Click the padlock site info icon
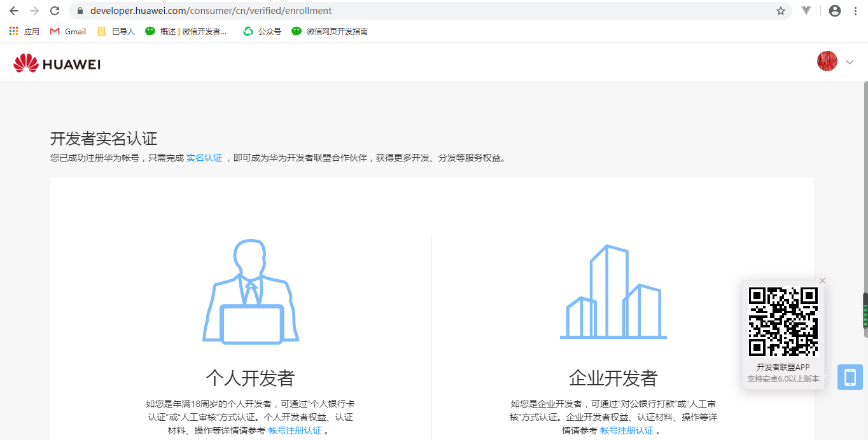Viewport: 868px width, 440px height. 80,11
